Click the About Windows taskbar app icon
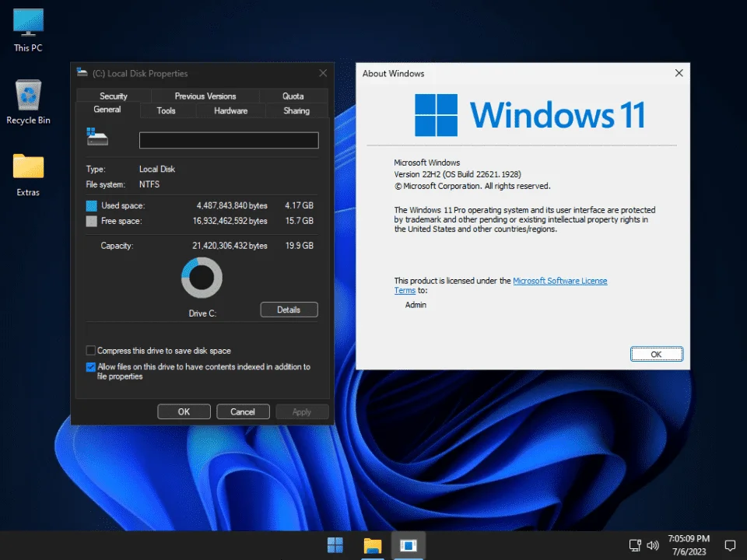The width and height of the screenshot is (747, 560). [x=409, y=545]
